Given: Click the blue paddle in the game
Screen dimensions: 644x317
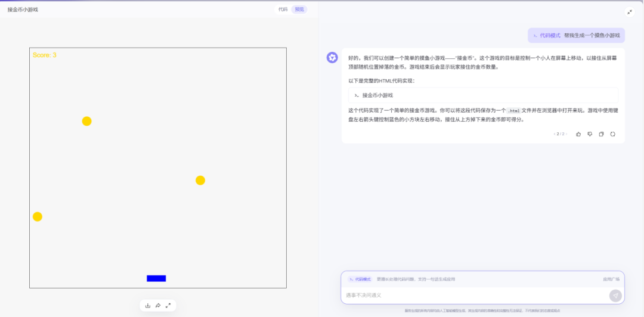Looking at the screenshot, I should (156, 278).
